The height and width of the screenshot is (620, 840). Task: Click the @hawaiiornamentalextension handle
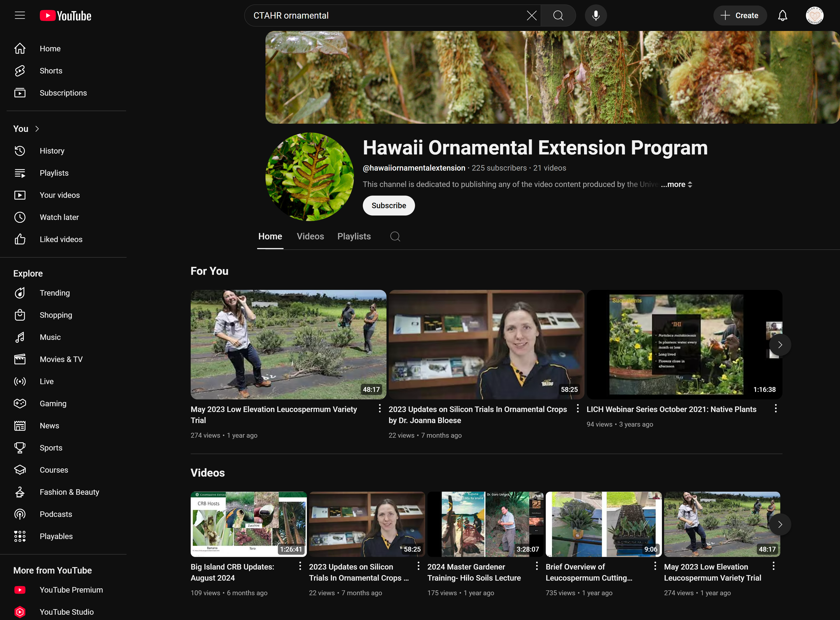pyautogui.click(x=414, y=168)
